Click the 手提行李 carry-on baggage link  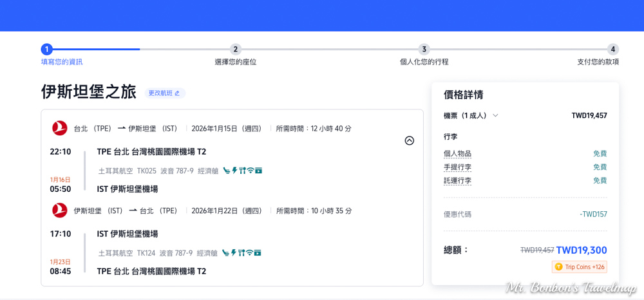tap(457, 167)
